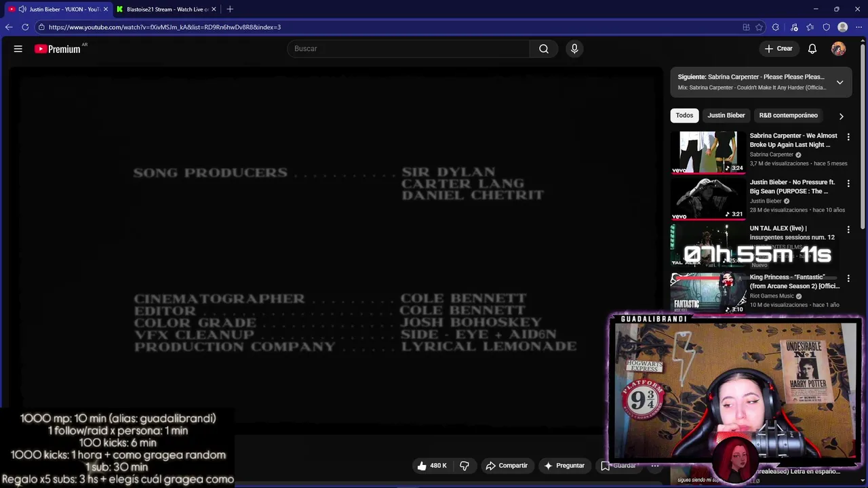The height and width of the screenshot is (488, 868).
Task: Open video title King Princess Fantastic
Action: pos(795,281)
